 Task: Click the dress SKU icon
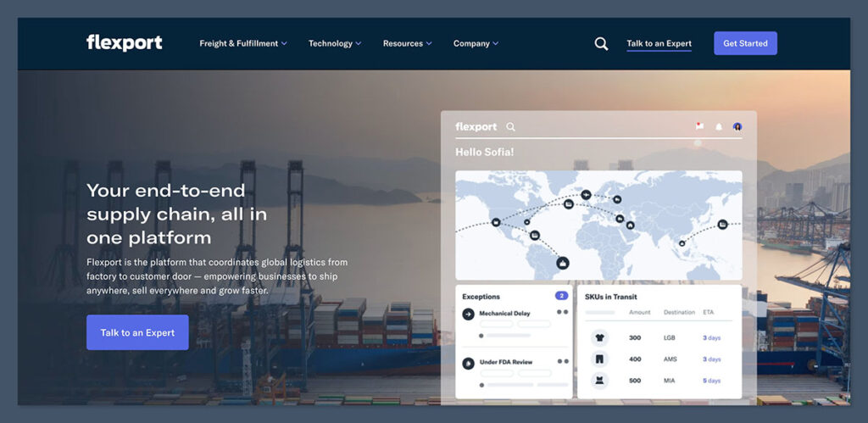coord(600,381)
